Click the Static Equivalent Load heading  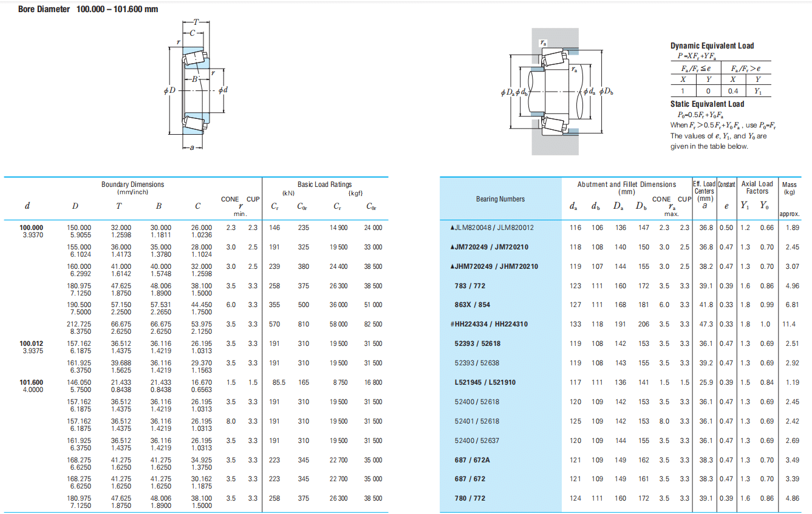coord(707,104)
